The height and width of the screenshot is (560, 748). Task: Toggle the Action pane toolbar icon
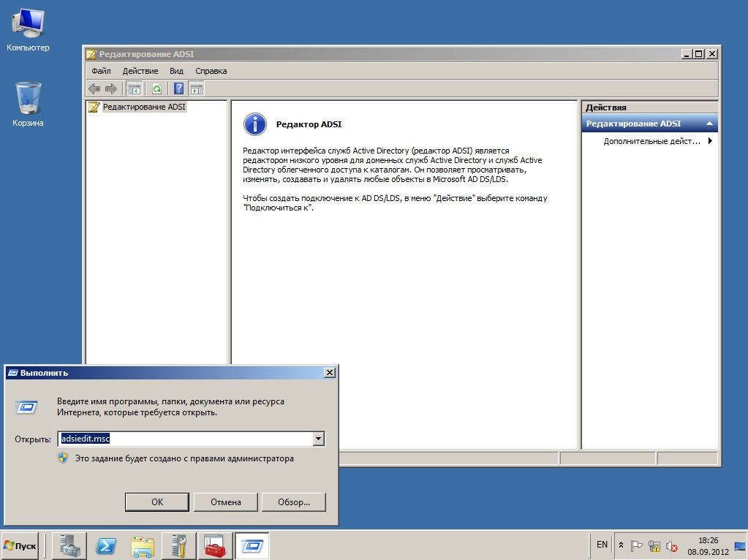pyautogui.click(x=196, y=88)
